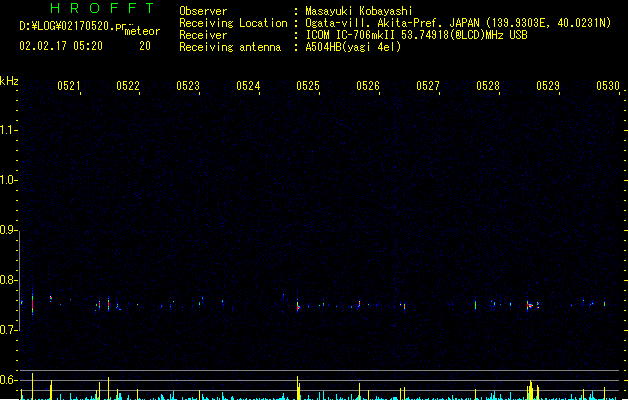This screenshot has width=629, height=400.
Task: Click the 0530 time marker
Action: [608, 86]
